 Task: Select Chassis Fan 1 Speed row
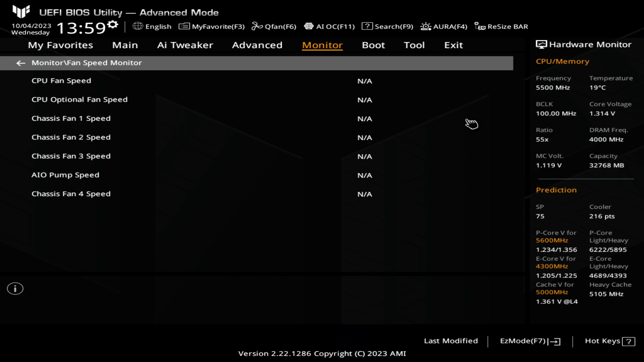[257, 118]
